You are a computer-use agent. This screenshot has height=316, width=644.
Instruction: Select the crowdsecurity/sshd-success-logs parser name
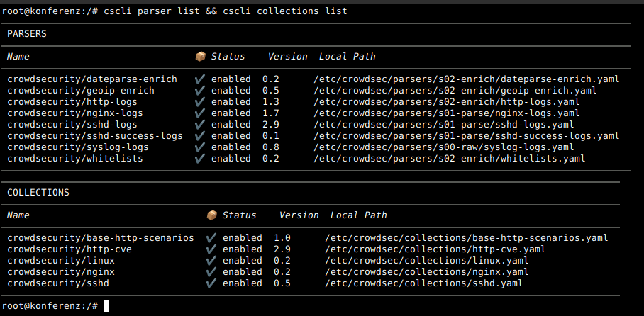(95, 136)
